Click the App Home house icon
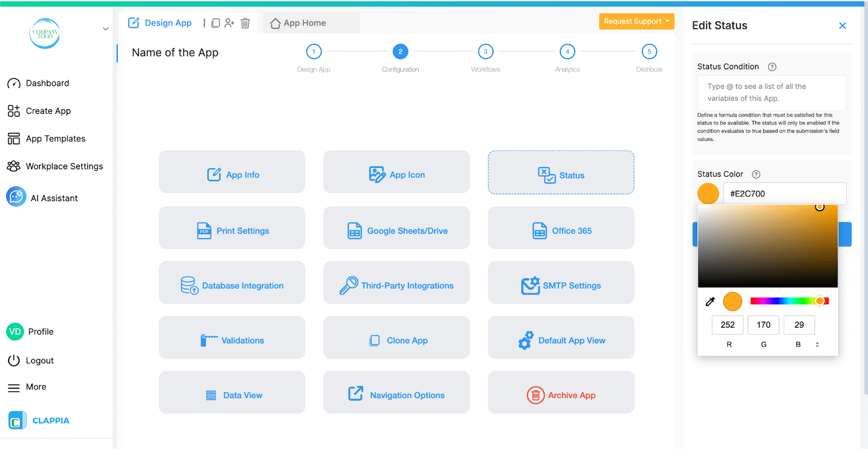 click(x=275, y=23)
